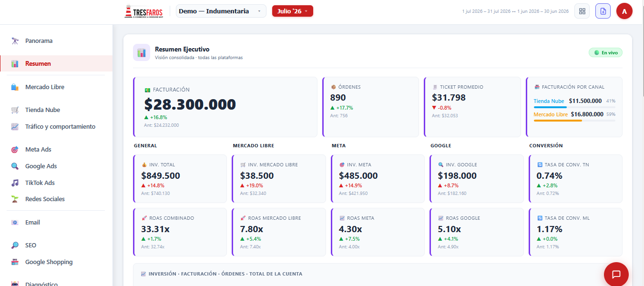Select the Inv. Mercado Libre $38.500 card
Image resolution: width=644 pixels, height=286 pixels.
tap(279, 179)
